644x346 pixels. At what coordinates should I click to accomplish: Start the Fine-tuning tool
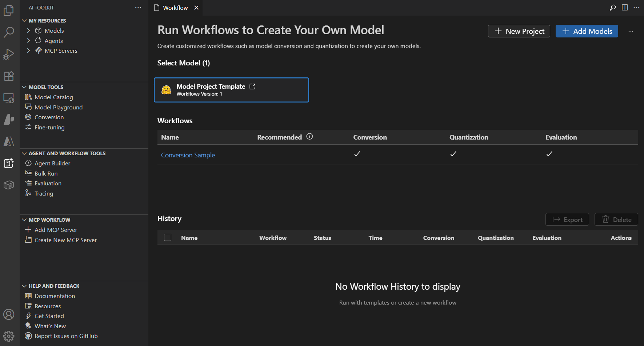(x=49, y=127)
